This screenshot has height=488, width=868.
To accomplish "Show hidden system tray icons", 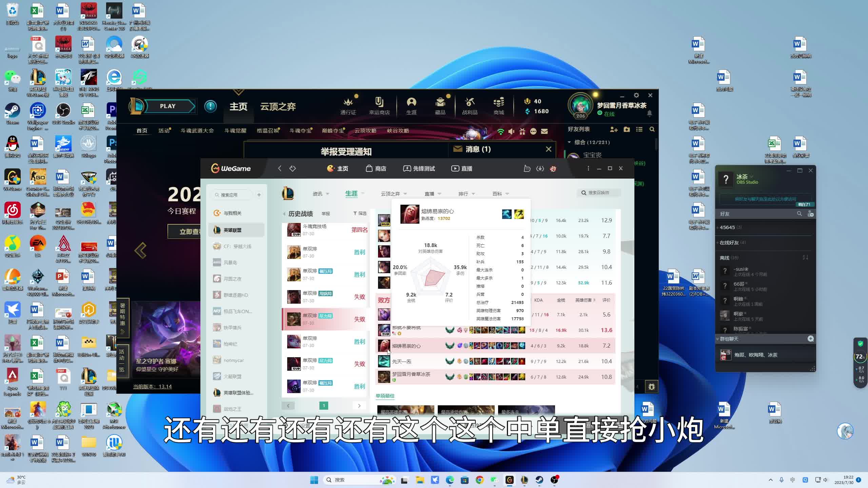I will tap(771, 480).
